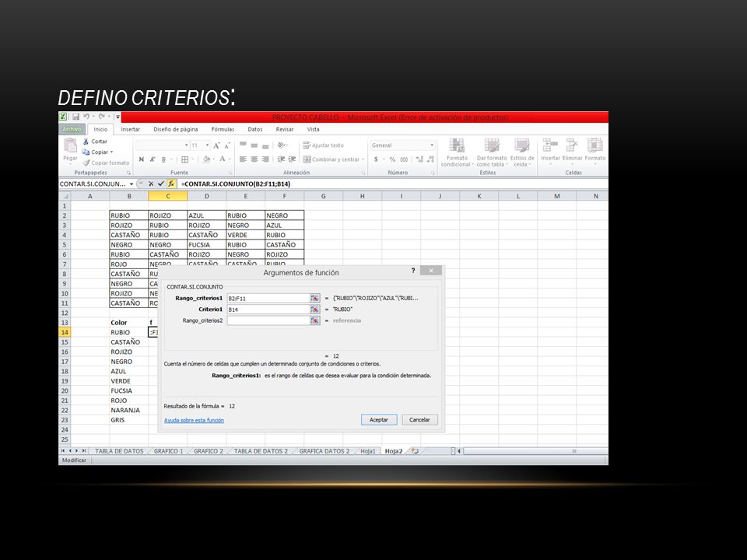Switch to the Insertar ribbon tab
The height and width of the screenshot is (560, 747).
point(130,129)
